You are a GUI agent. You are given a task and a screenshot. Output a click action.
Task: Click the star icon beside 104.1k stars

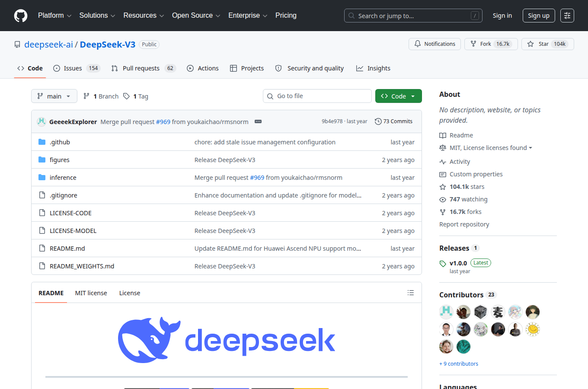pos(443,187)
